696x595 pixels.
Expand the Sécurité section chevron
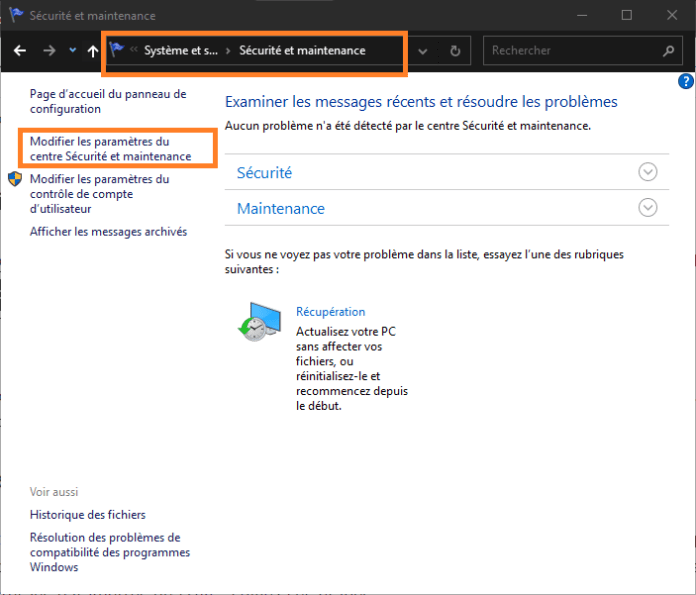point(648,172)
